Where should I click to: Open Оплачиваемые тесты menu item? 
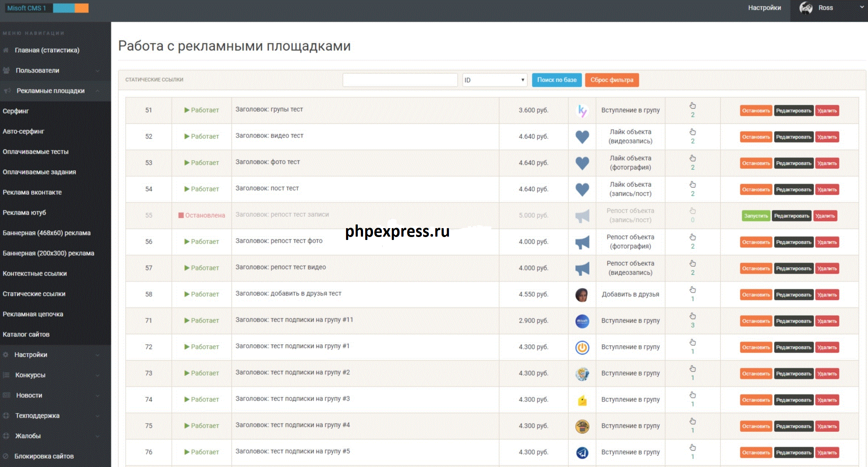35,152
